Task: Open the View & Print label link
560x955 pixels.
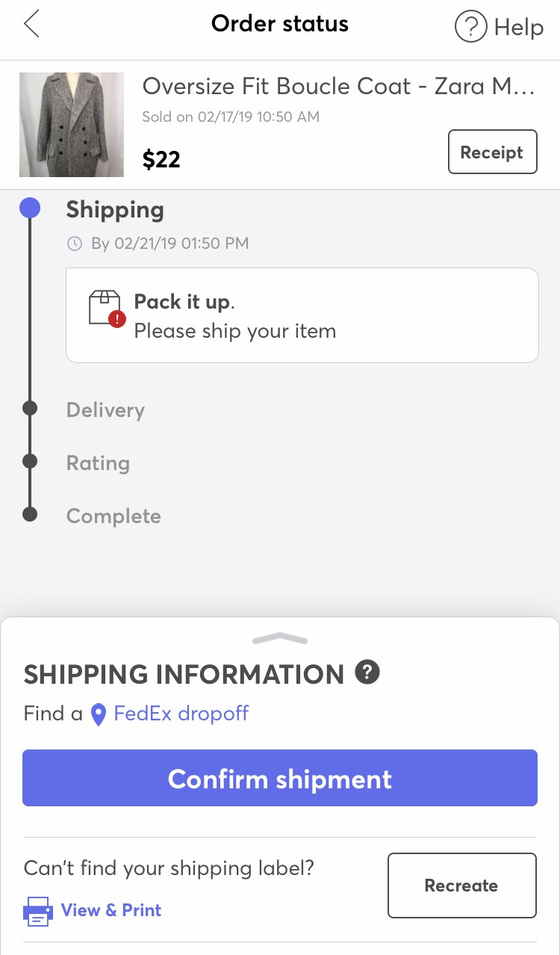Action: [111, 910]
